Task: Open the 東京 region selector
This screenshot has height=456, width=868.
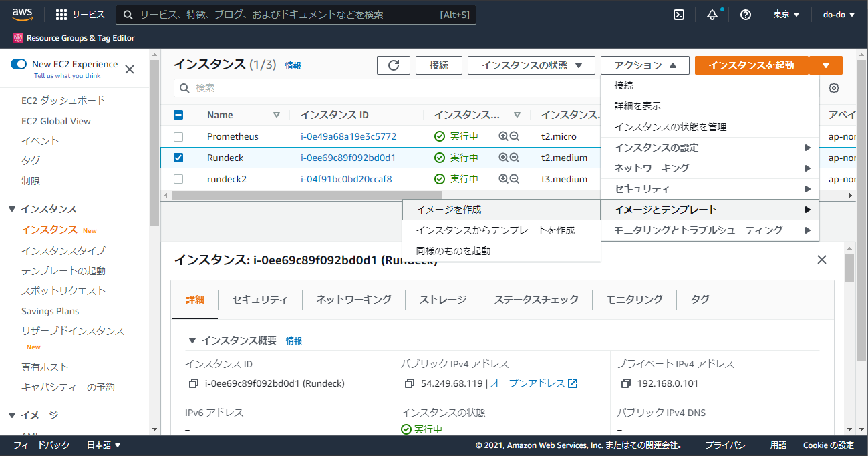Action: [786, 15]
